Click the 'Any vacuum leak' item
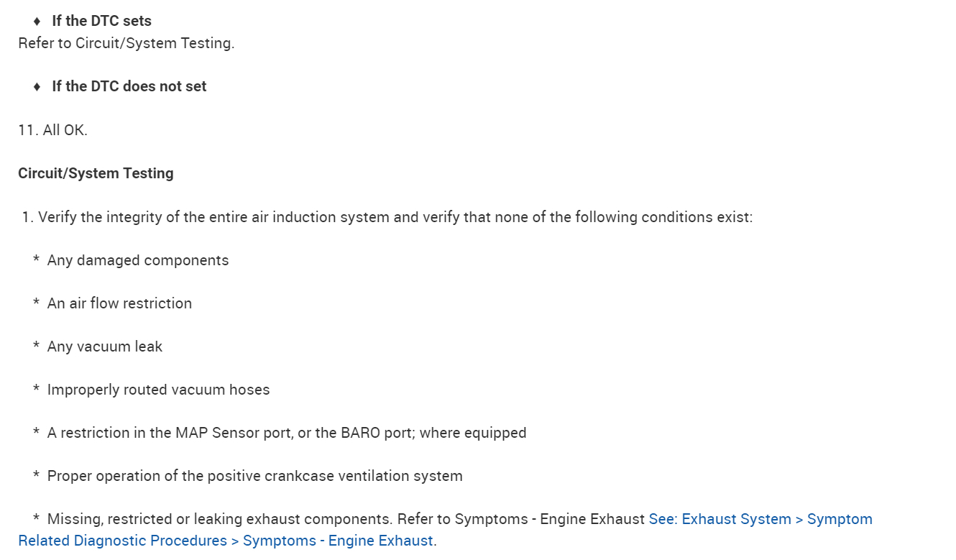Screen dimensions: 956x560 pyautogui.click(x=105, y=346)
